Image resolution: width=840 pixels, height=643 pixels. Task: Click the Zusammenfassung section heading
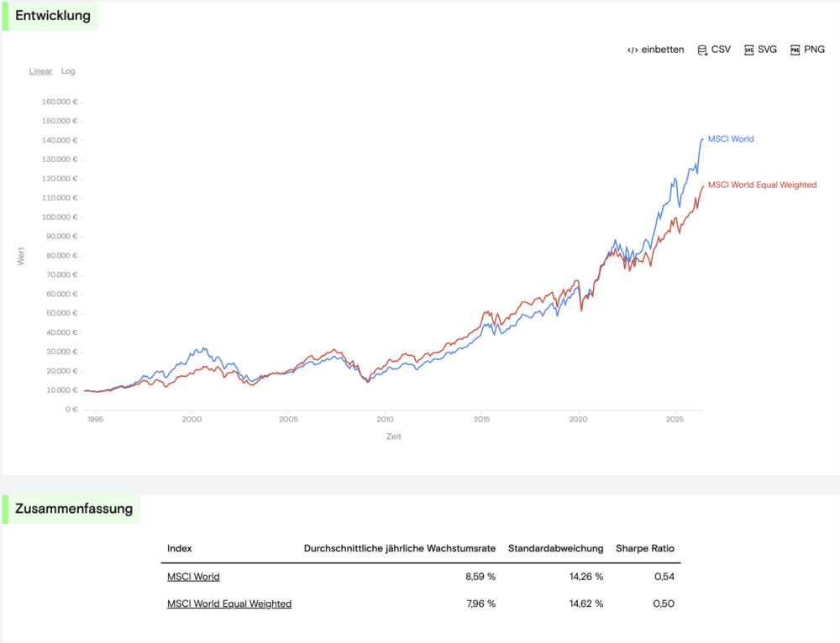pos(74,509)
